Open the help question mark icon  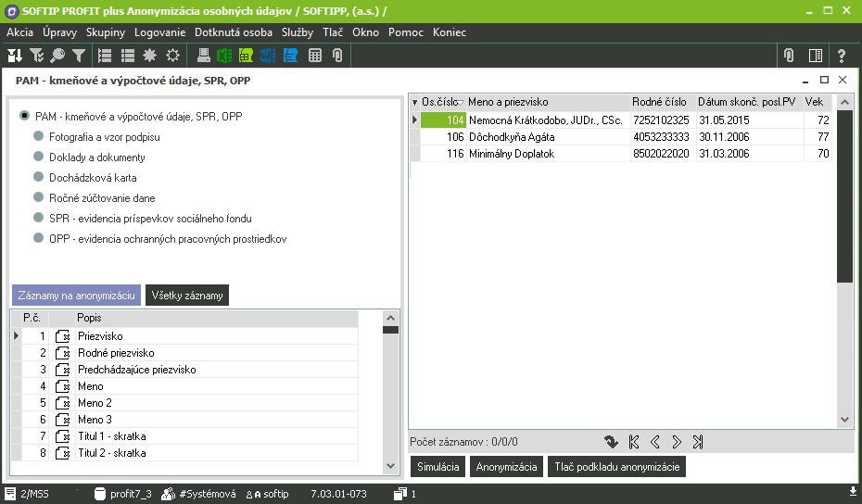842,56
